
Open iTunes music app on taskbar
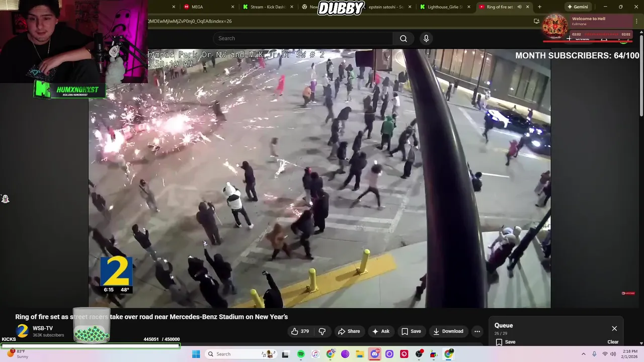[315, 354]
